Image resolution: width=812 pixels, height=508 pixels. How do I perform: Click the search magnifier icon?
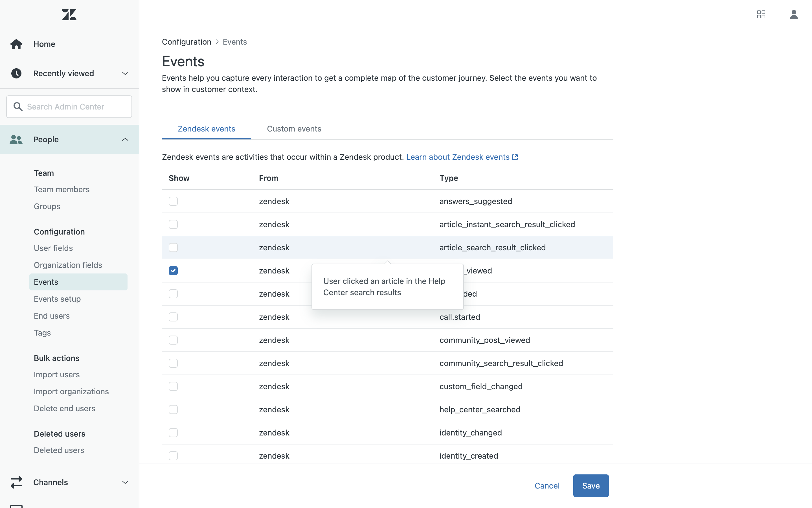click(x=18, y=106)
